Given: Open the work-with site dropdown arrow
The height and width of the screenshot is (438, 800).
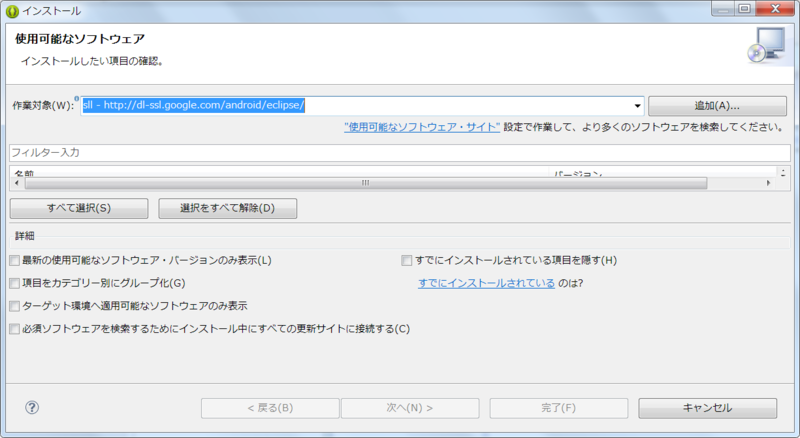Looking at the screenshot, I should (637, 106).
